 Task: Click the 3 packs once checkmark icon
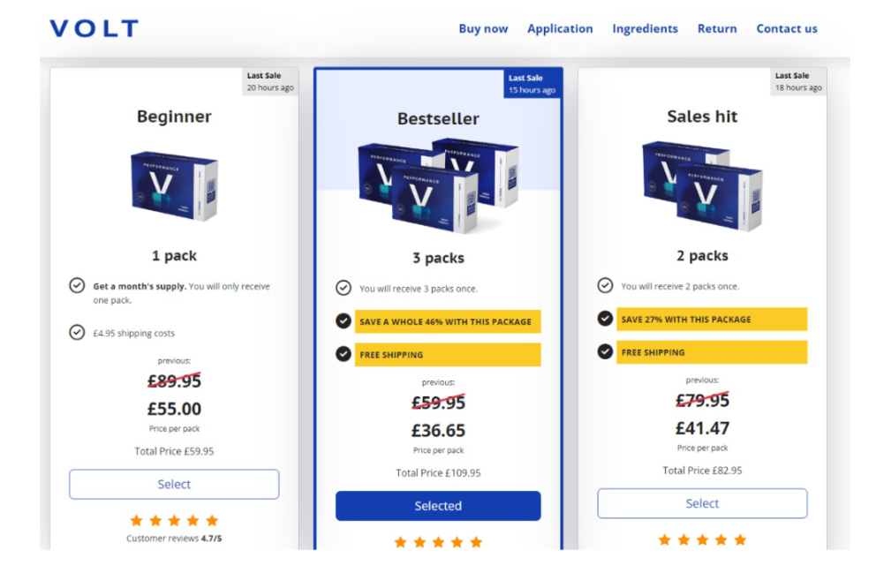tap(344, 288)
